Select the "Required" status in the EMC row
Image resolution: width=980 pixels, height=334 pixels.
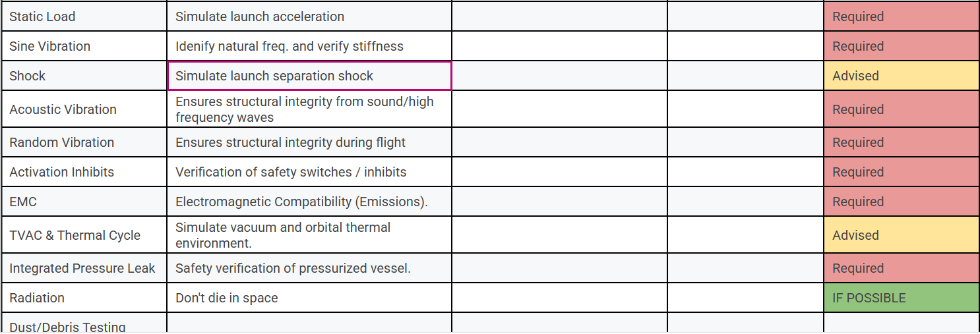coord(901,202)
